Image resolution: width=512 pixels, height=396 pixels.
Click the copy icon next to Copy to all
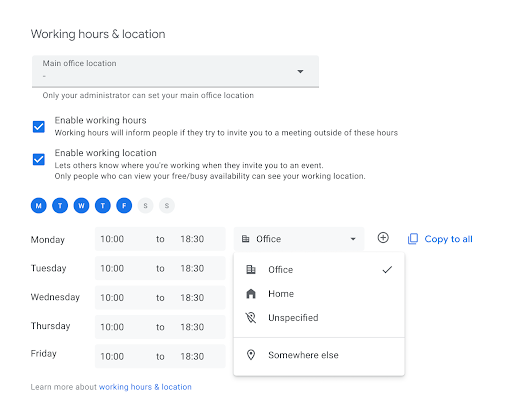click(x=413, y=239)
